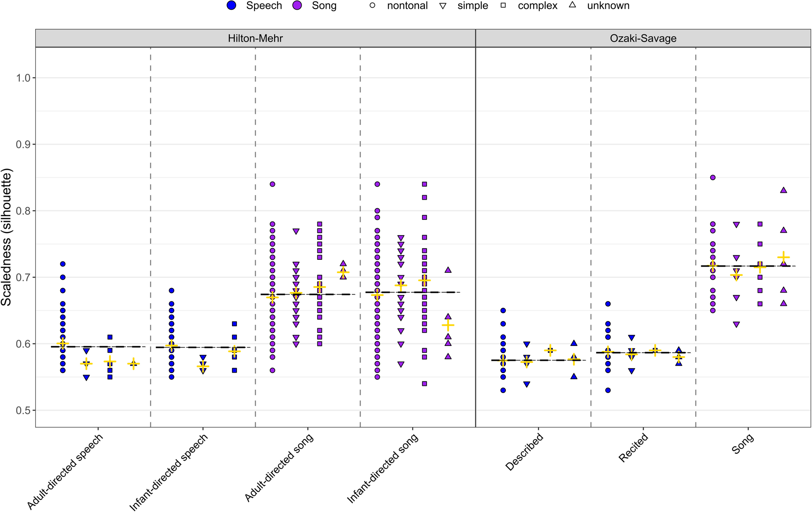This screenshot has height=512, width=812.
Task: Click the 0.5 y-axis tick label
Action: click(x=23, y=411)
